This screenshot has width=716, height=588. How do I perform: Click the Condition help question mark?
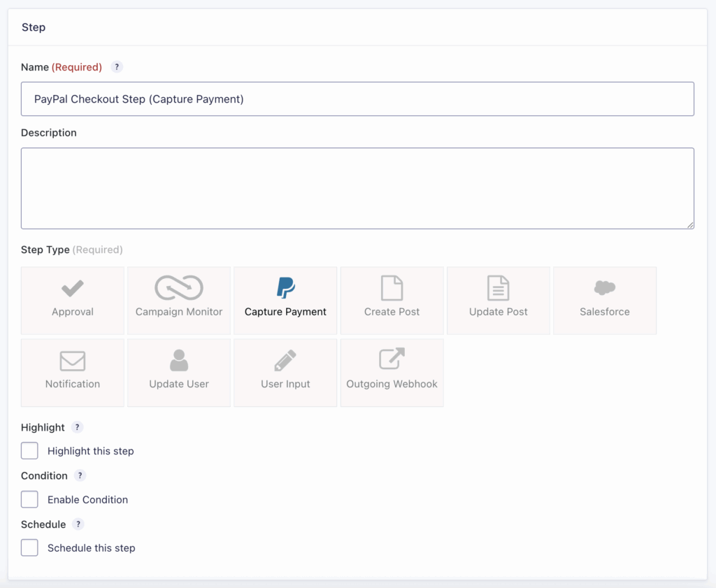tap(80, 475)
